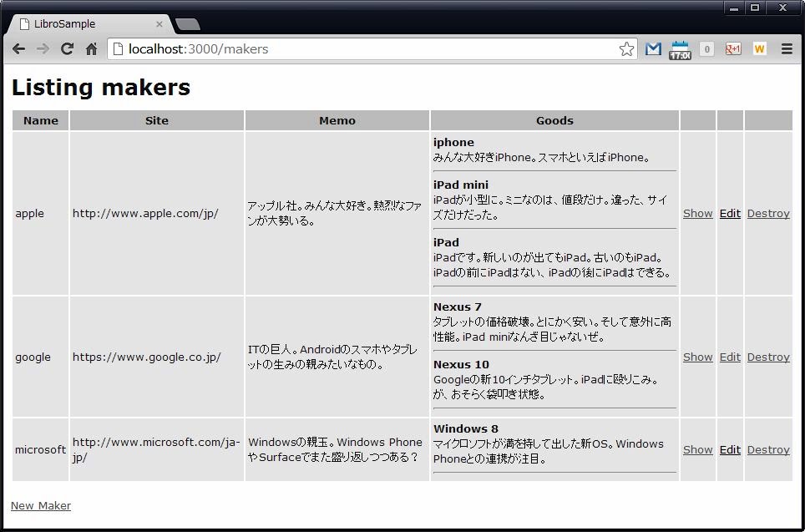Open the calendar extension showing 17:00
805x532 pixels.
point(680,49)
